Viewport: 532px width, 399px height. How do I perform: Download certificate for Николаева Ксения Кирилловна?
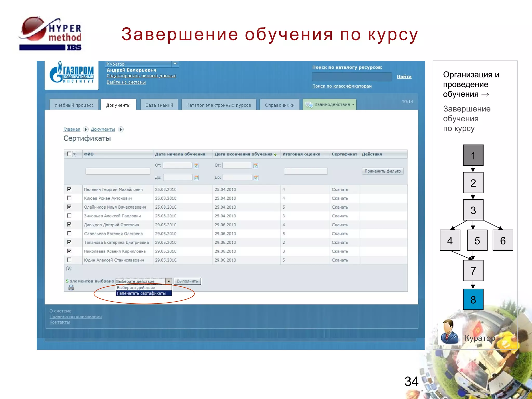340,251
